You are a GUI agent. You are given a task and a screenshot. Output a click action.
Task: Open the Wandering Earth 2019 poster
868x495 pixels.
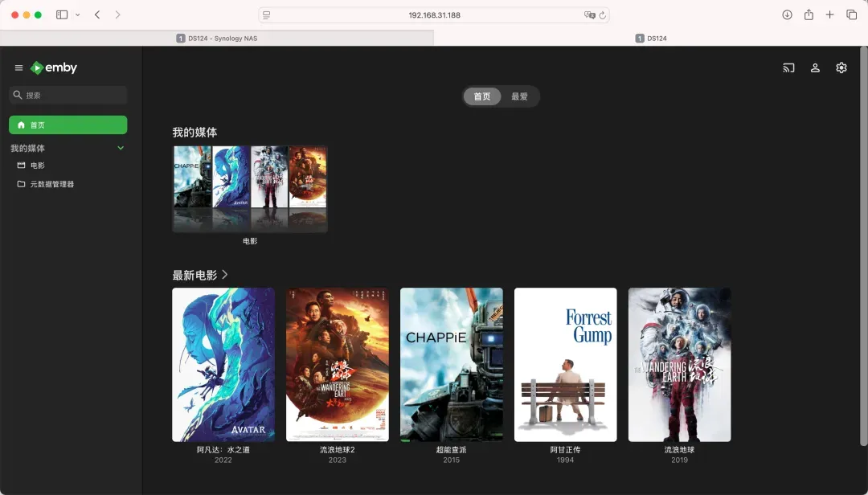679,364
